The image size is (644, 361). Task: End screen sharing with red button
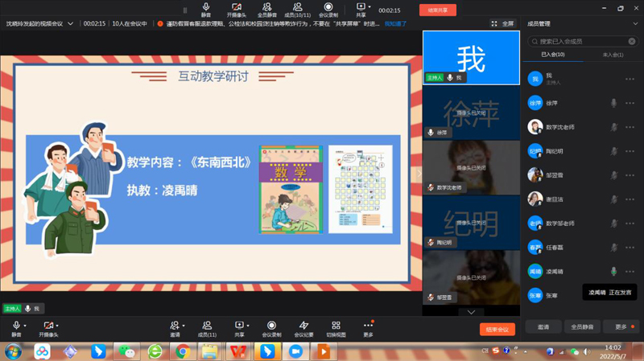437,10
